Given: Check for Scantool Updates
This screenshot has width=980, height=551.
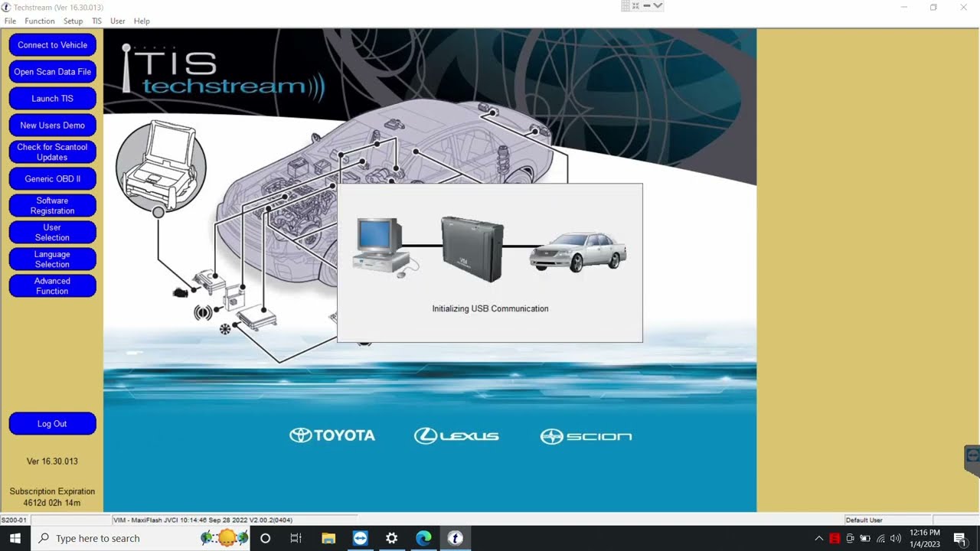Looking at the screenshot, I should (52, 152).
